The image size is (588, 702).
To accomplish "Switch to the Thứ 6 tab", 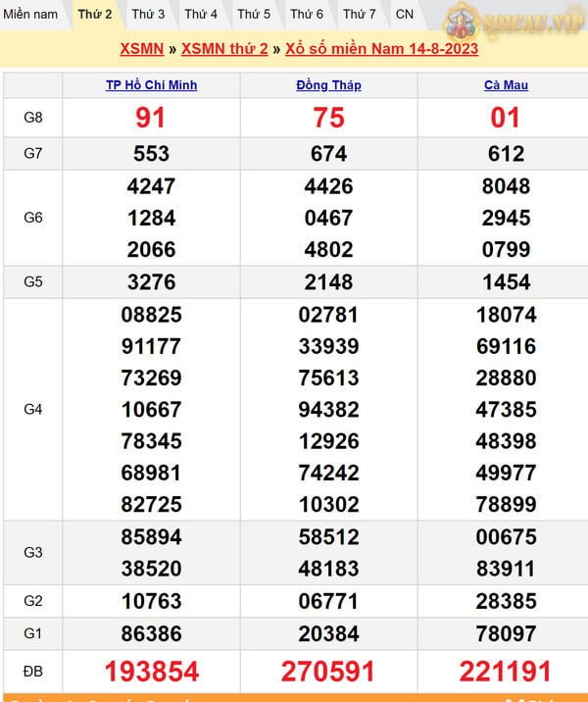I will (x=307, y=15).
